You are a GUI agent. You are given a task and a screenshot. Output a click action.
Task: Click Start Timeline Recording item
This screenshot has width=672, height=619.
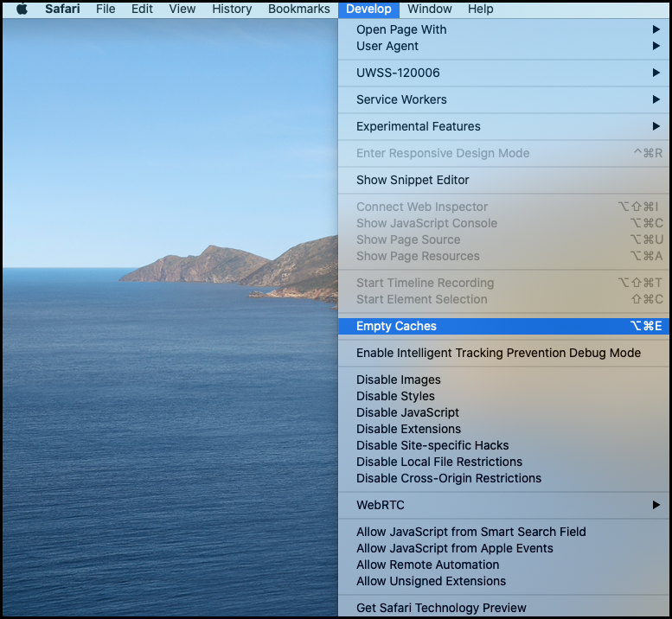505,283
